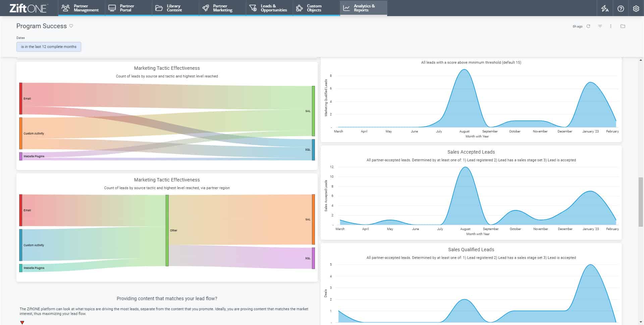Open the Library Content menu
This screenshot has width=644, height=325.
tap(175, 8)
